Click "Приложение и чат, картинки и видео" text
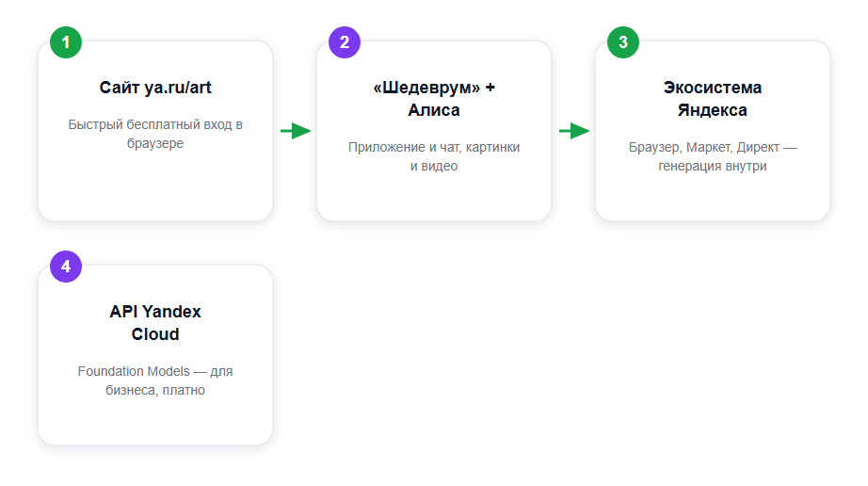The height and width of the screenshot is (486, 868). click(434, 156)
